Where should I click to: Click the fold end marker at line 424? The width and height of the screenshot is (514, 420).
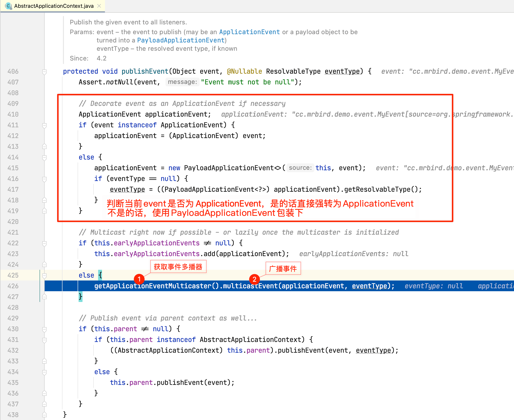click(x=44, y=264)
